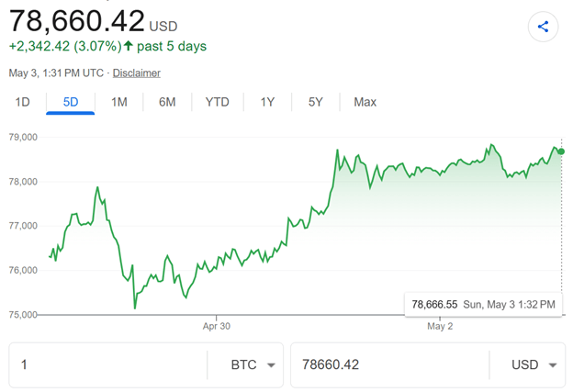Click the May 2 axis marker

tap(440, 326)
